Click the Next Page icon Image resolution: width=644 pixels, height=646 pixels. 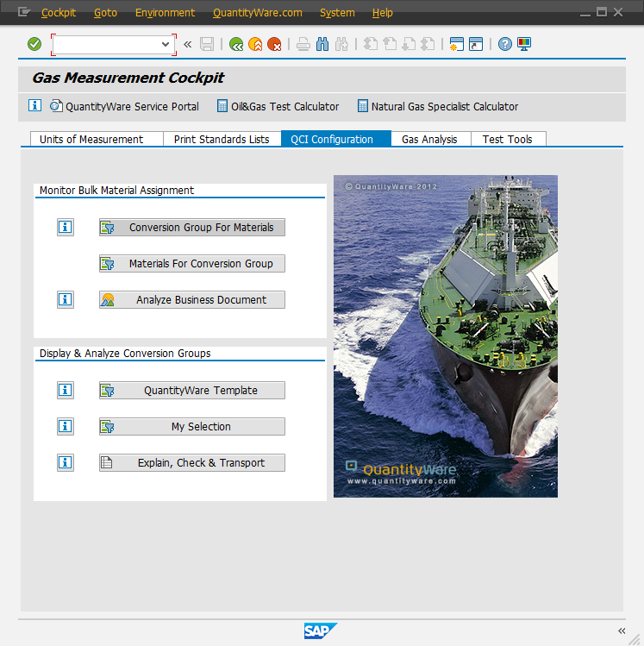tap(409, 44)
